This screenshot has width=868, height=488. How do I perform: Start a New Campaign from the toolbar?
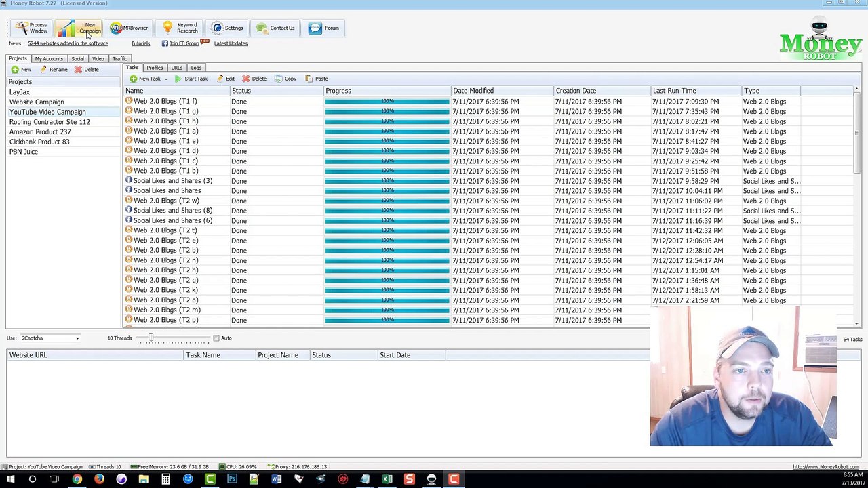[x=79, y=28]
